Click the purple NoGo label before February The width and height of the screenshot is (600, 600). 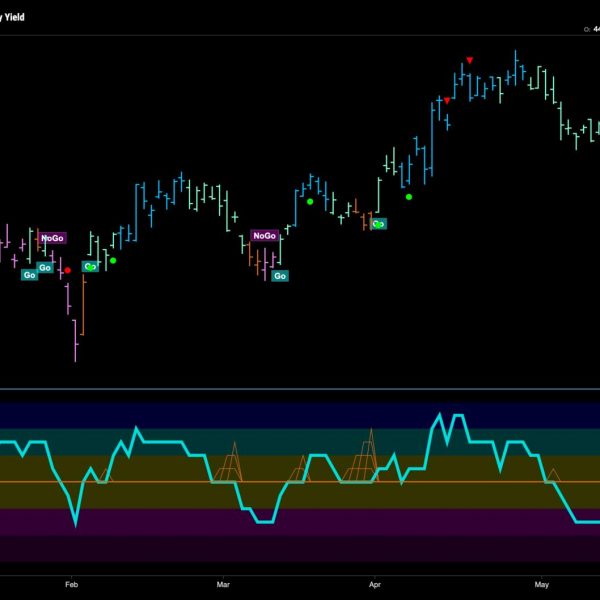(x=52, y=238)
